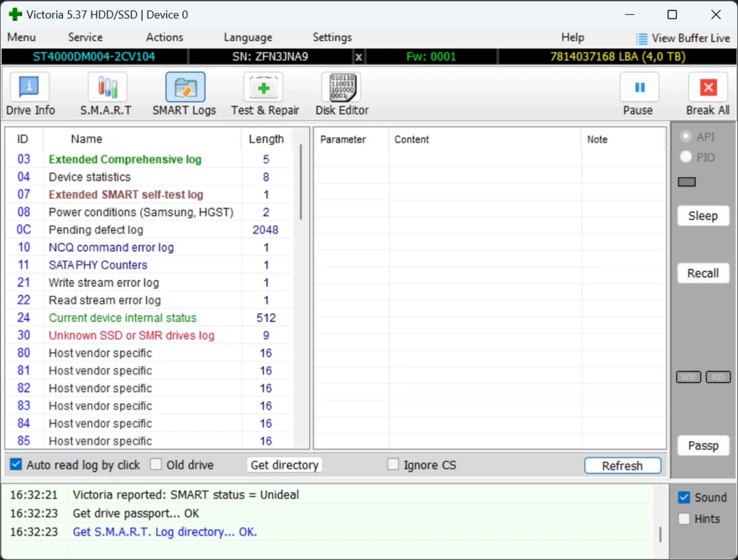Select the Pending defect log row
The height and width of the screenshot is (560, 738).
click(x=96, y=230)
